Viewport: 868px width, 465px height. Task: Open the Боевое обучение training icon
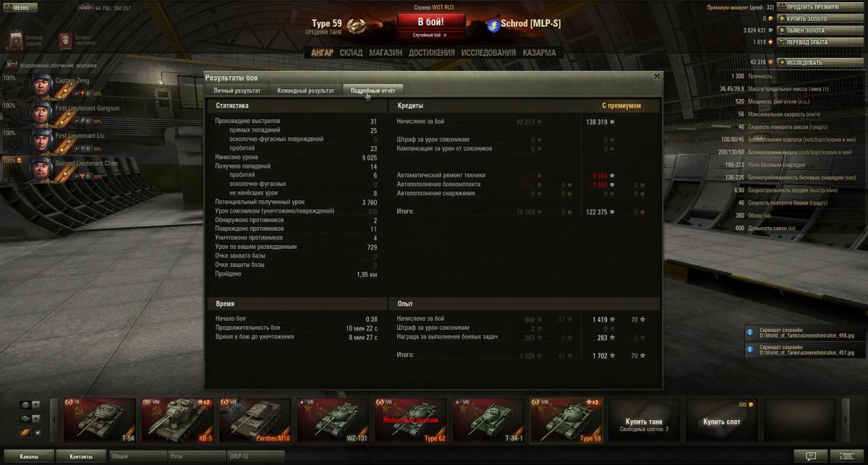[x=66, y=40]
